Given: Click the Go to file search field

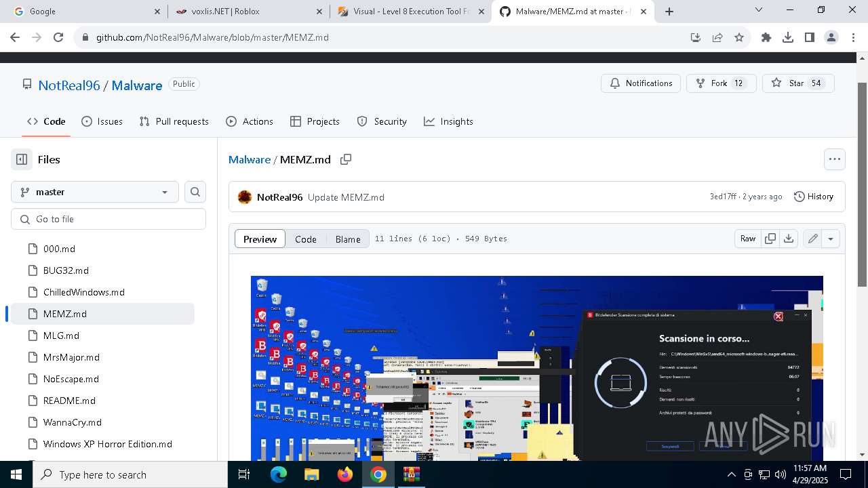Looking at the screenshot, I should point(108,219).
